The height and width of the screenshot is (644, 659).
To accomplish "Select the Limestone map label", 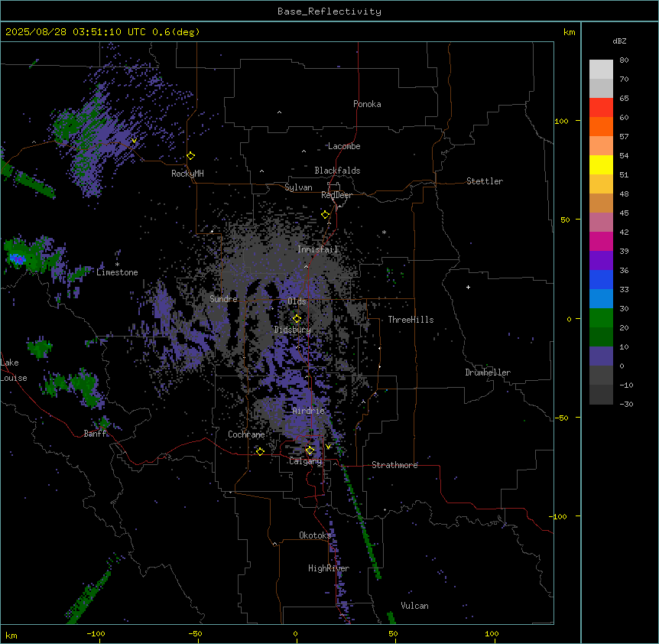I will [x=117, y=272].
